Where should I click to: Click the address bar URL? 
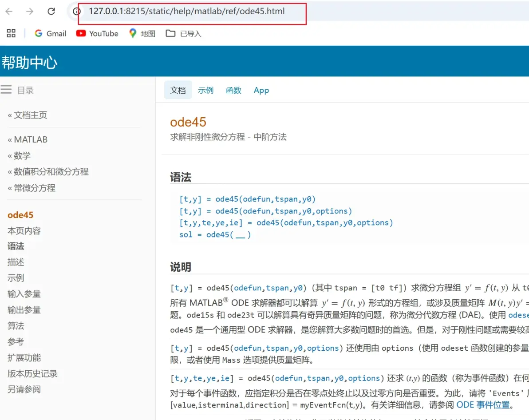tap(186, 11)
